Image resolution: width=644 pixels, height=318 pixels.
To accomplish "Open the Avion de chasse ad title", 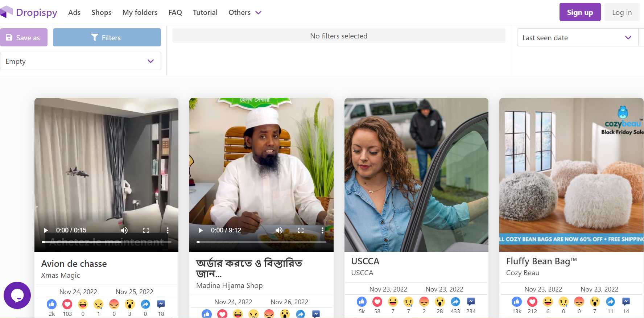I will coord(74,264).
